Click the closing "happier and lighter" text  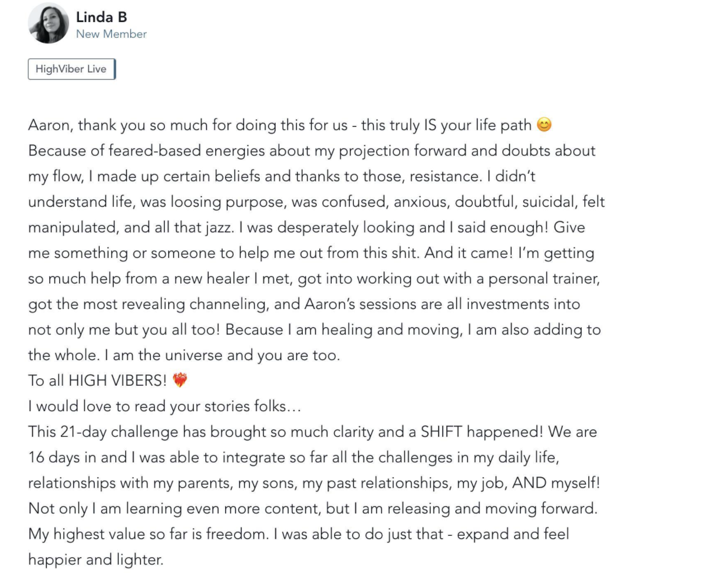pyautogui.click(x=95, y=560)
